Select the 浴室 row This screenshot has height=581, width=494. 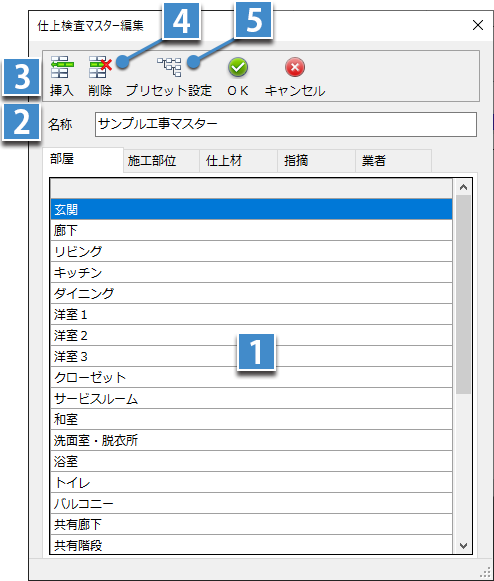pyautogui.click(x=251, y=461)
